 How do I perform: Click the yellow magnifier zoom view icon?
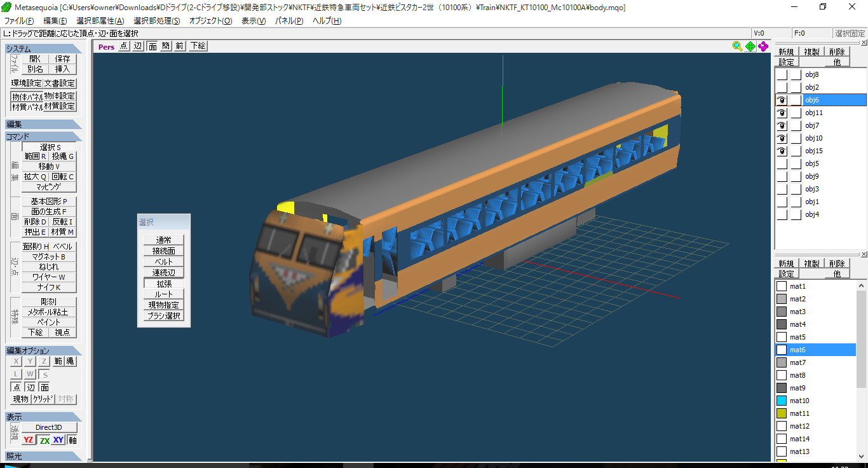click(x=737, y=46)
